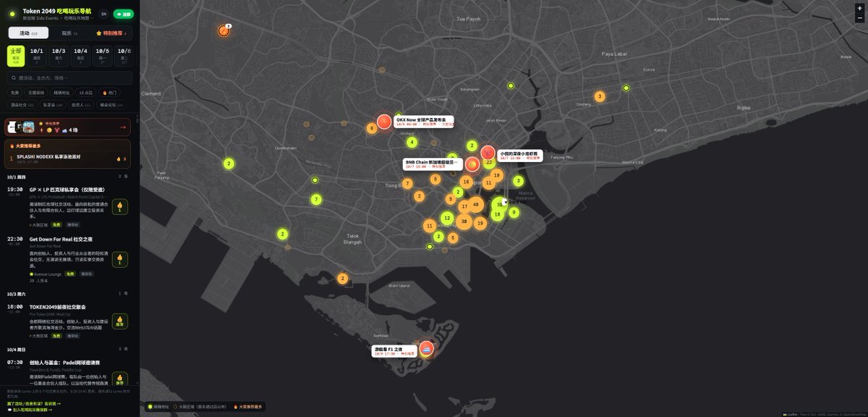Toggle the 热门 filter chip
Viewport: 868px width, 417px height.
coord(109,93)
